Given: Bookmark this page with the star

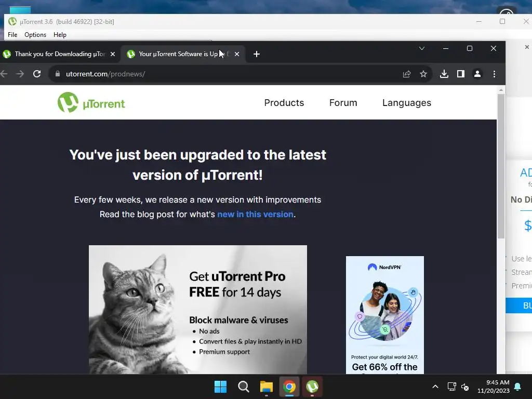Looking at the screenshot, I should (423, 74).
